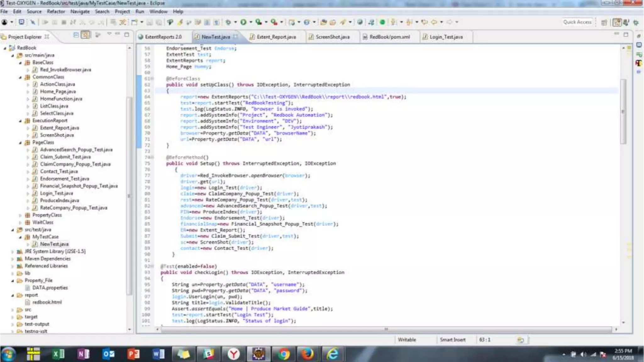The image size is (644, 362).
Task: Expand the PropertyClass package
Action: pos(20,215)
